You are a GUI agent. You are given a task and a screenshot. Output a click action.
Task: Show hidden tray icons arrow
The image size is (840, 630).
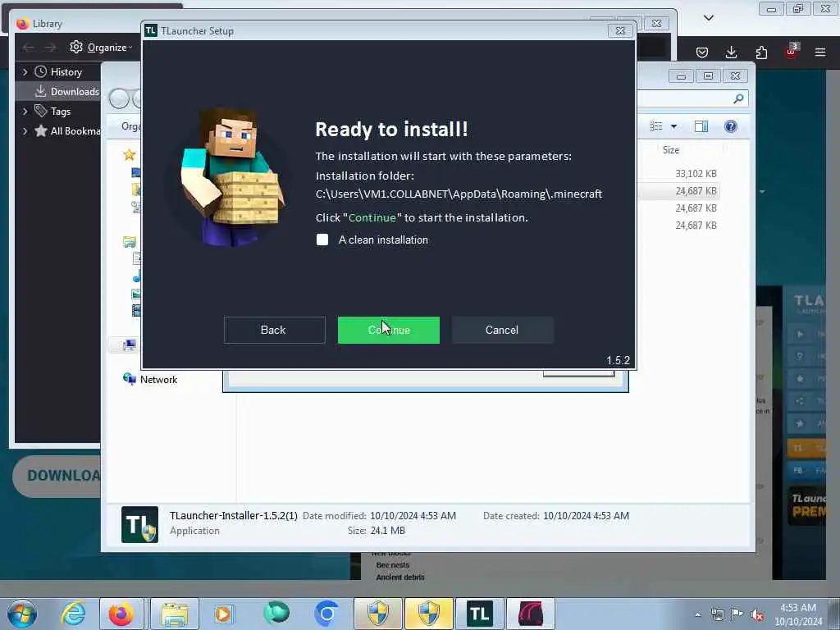pyautogui.click(x=697, y=614)
